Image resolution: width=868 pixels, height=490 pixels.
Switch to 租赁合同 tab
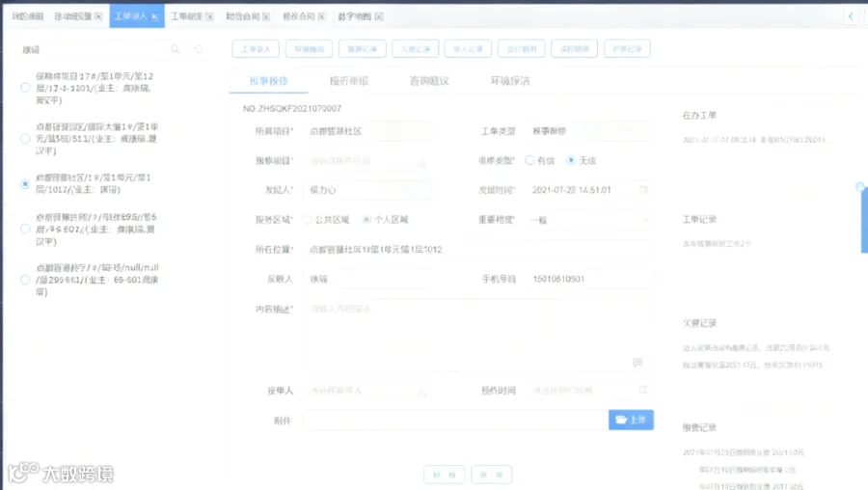242,16
